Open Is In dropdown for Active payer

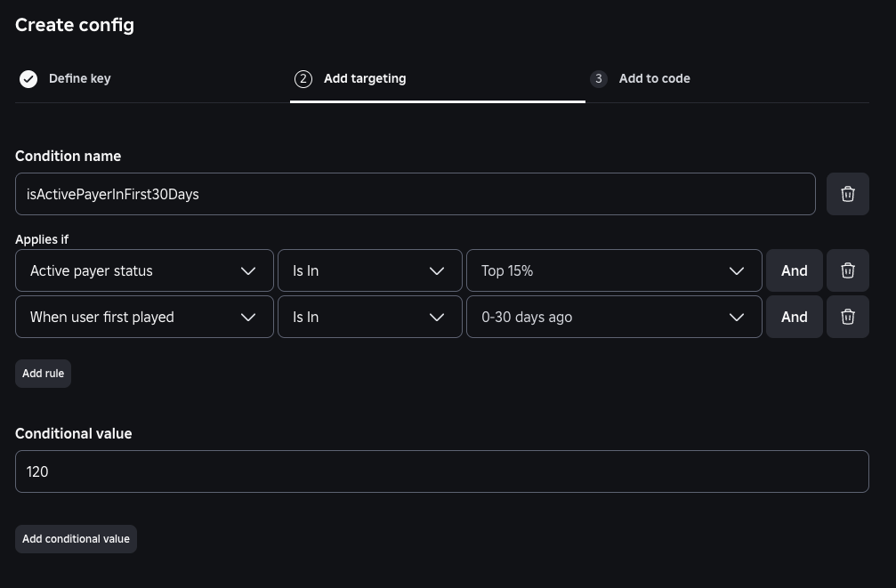[x=370, y=270]
